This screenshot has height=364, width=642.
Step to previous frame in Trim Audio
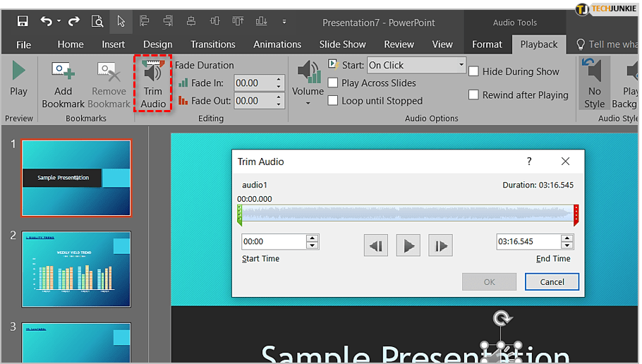click(375, 245)
